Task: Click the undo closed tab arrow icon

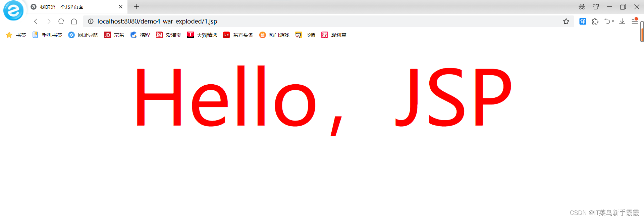Action: tap(607, 21)
